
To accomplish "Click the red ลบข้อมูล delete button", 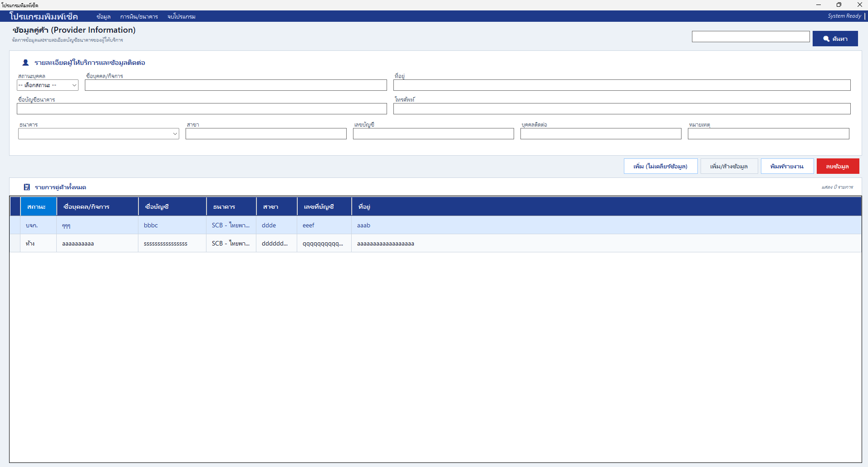I will coord(838,166).
